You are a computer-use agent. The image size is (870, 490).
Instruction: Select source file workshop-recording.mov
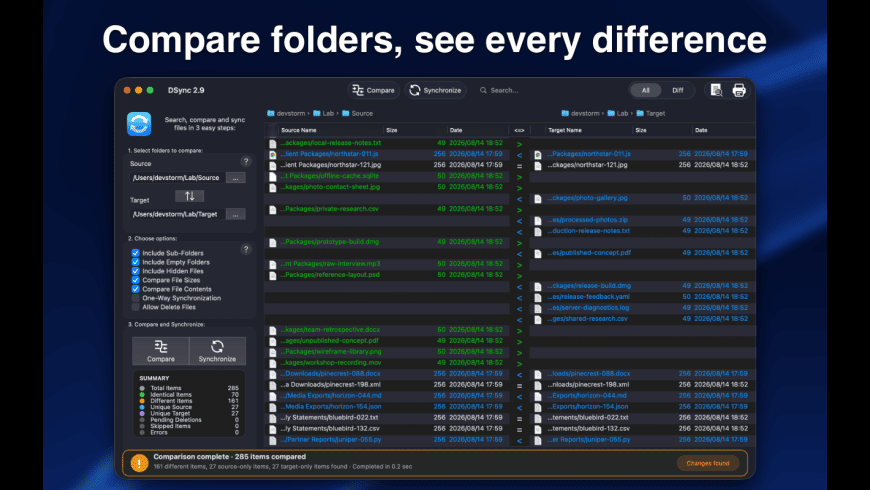click(x=331, y=363)
